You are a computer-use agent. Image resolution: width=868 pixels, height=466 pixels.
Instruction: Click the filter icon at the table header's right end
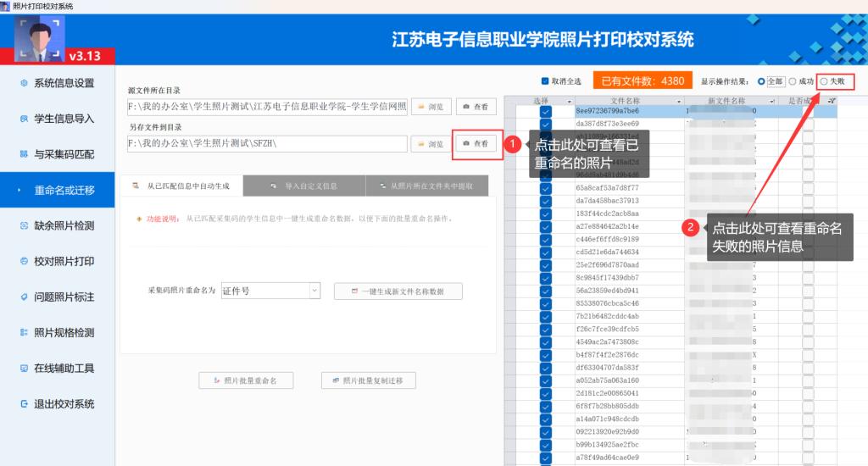click(832, 101)
